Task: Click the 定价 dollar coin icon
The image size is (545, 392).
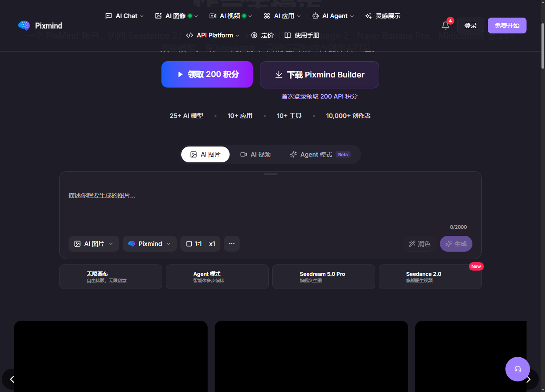Action: tap(254, 35)
